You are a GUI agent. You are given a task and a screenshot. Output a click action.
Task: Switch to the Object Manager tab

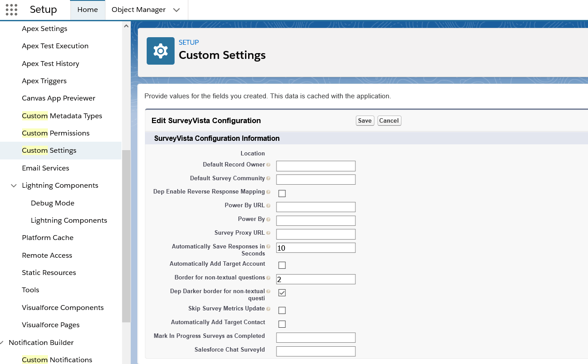tap(139, 9)
